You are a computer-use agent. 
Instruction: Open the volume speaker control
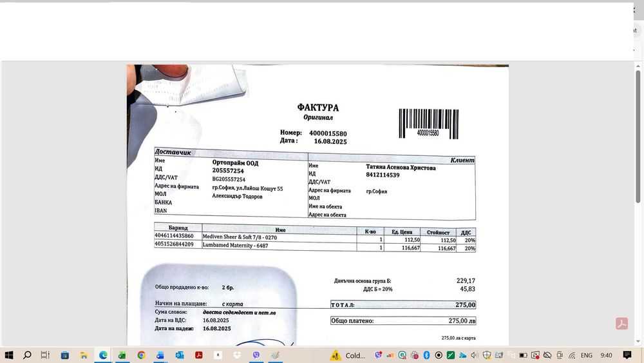(x=475, y=355)
